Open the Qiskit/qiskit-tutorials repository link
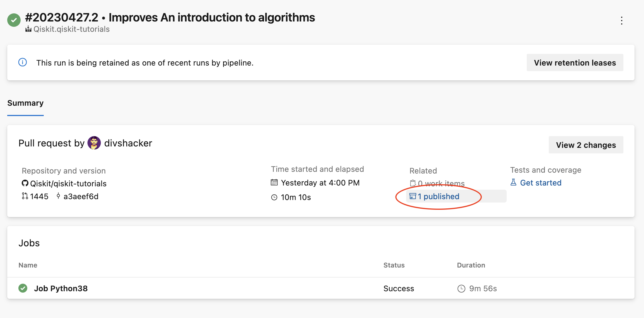644x318 pixels. pos(68,183)
